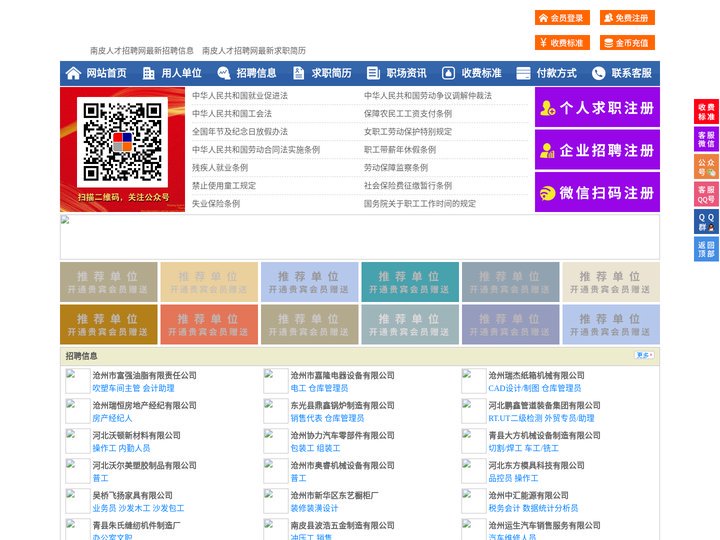This screenshot has height=540, width=720.
Task: Click logo thumbnail beside 沧州市新华区东艺橱柜厂
Action: [276, 501]
